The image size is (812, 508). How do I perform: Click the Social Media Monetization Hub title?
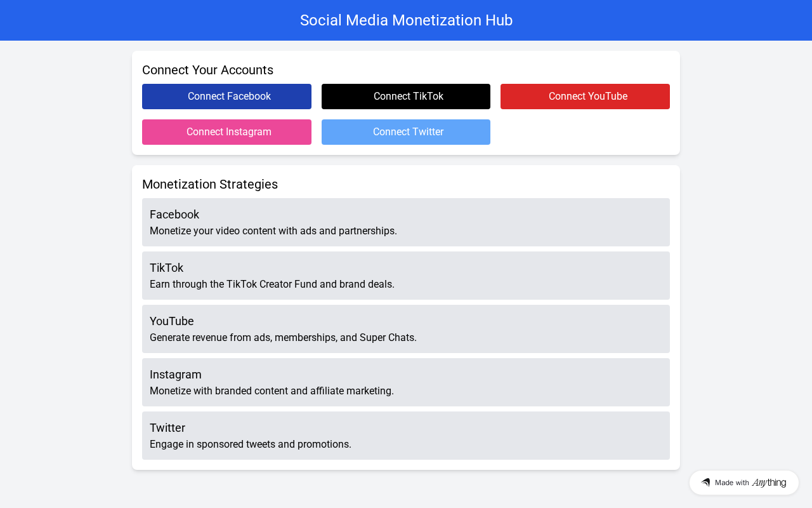coord(406,20)
